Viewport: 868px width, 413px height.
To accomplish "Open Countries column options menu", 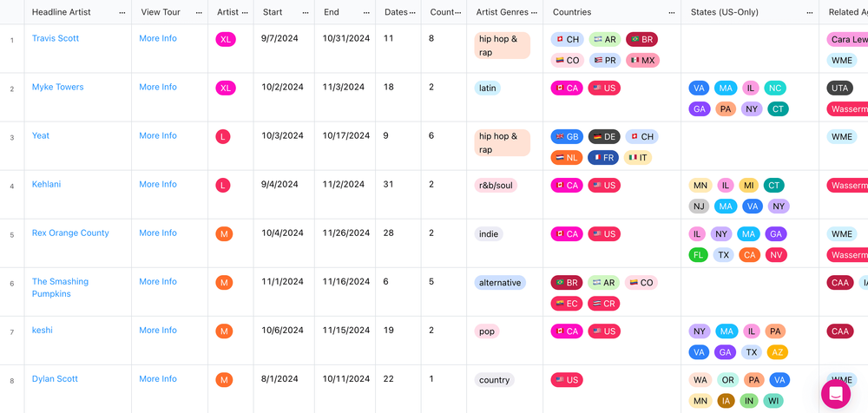I will click(x=672, y=12).
